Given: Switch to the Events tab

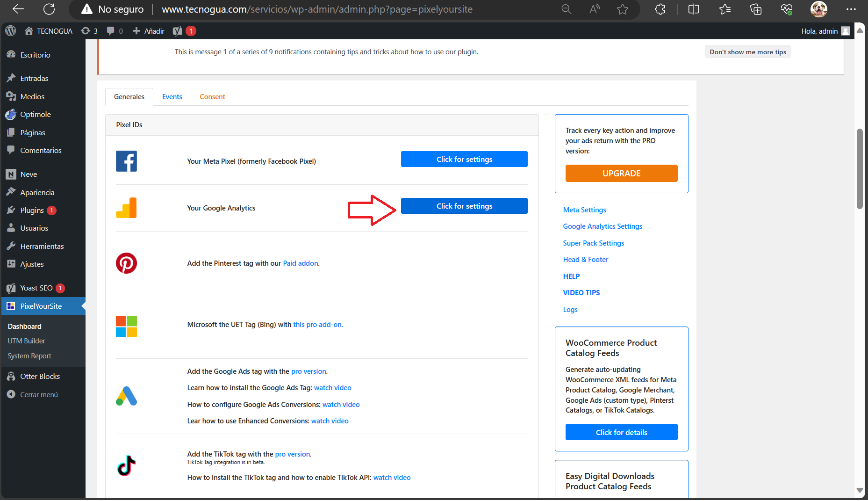Looking at the screenshot, I should [x=172, y=97].
